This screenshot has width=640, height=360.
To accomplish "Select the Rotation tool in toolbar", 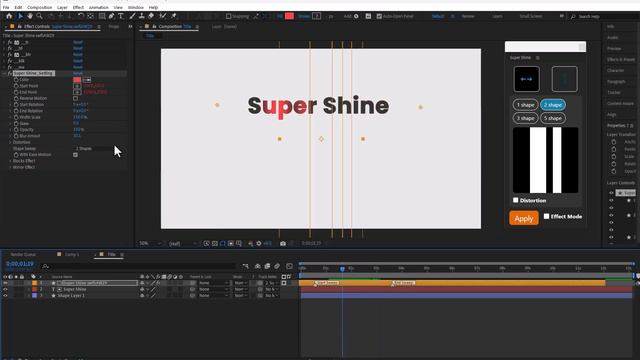I will 81,16.
